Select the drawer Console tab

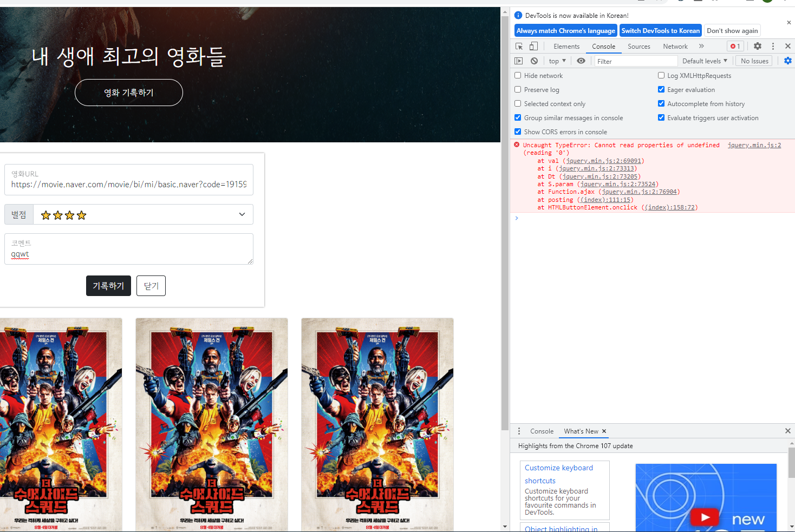pyautogui.click(x=542, y=431)
